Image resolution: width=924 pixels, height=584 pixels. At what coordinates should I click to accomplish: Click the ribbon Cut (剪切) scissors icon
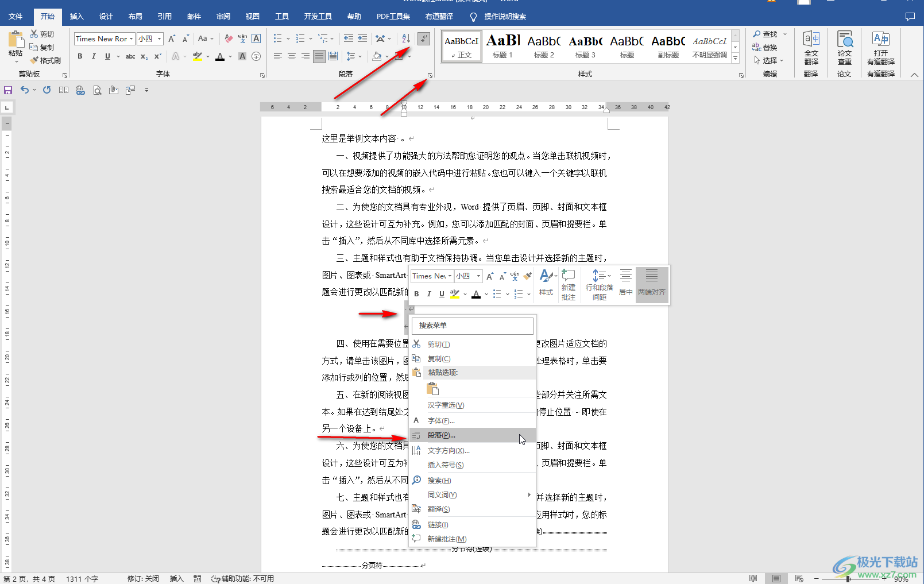[x=34, y=34]
